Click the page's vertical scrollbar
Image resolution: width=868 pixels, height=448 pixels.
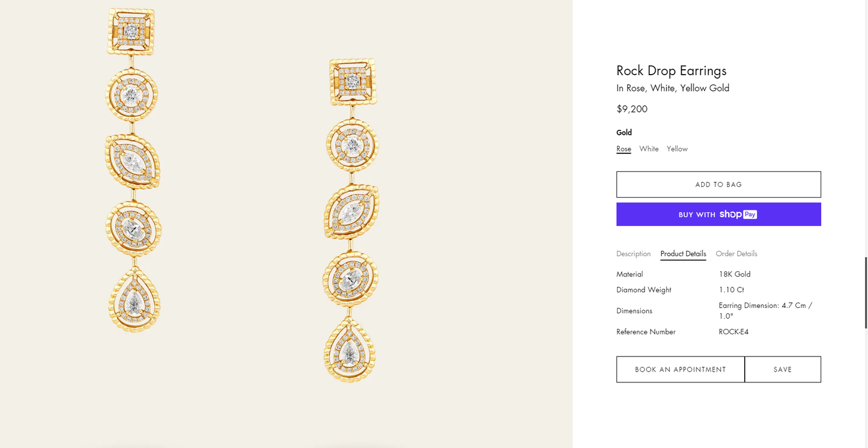866,292
